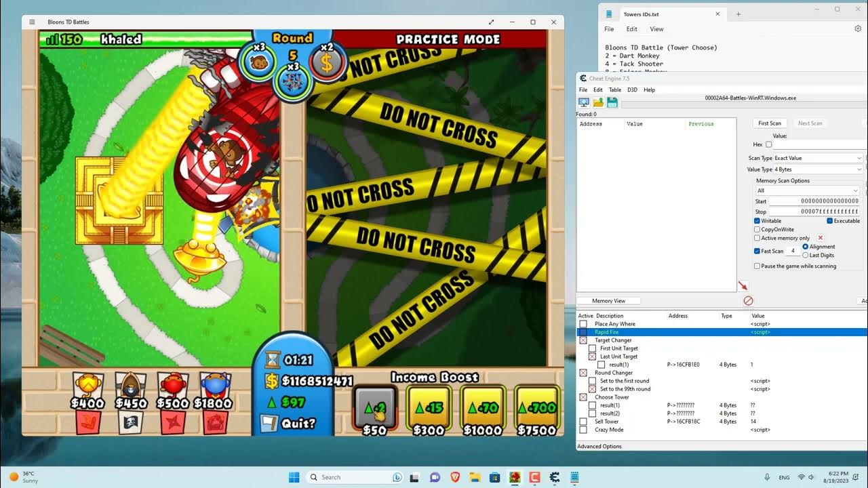Activate the Crazy Mode checkbox
This screenshot has height=488, width=868.
coord(583,430)
